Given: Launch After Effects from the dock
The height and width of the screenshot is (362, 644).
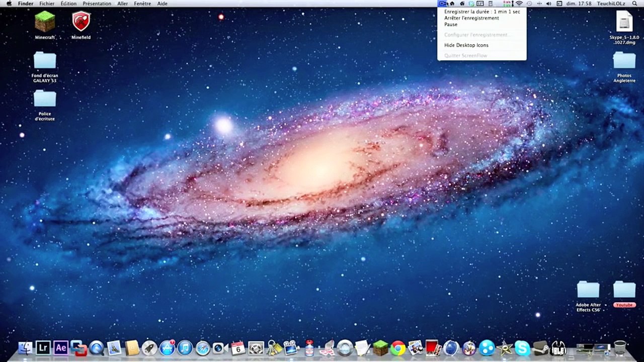Looking at the screenshot, I should (x=61, y=347).
